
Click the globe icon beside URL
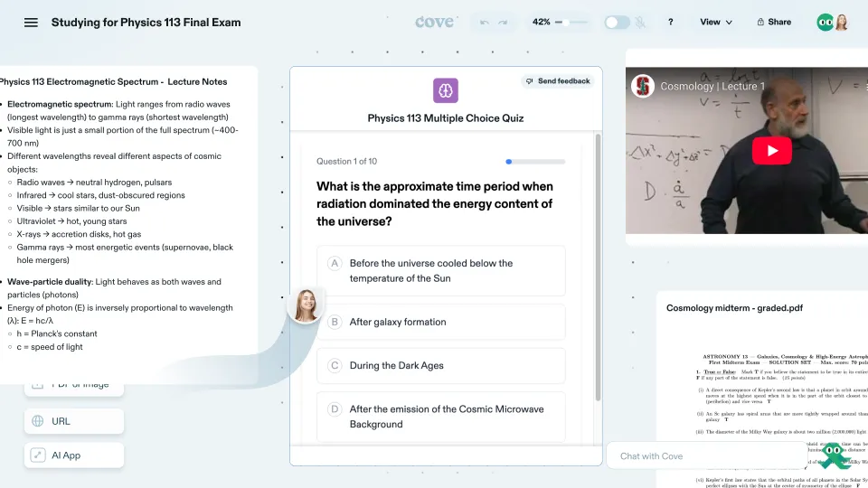tap(38, 421)
